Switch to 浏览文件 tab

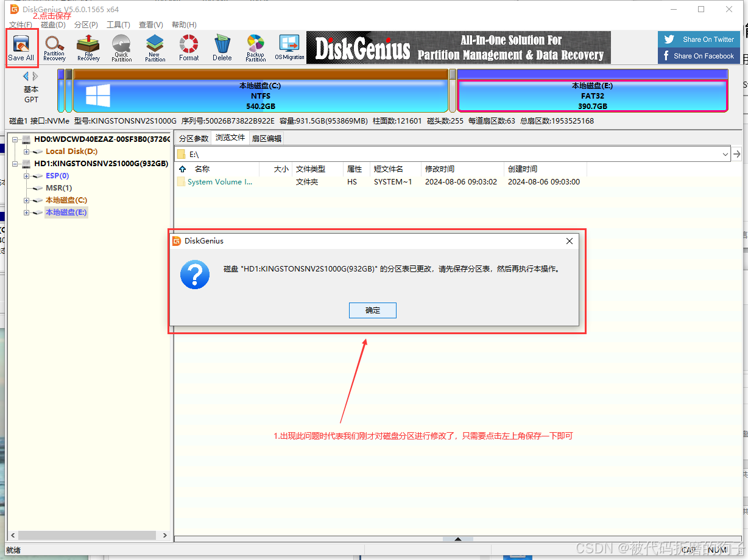click(x=230, y=138)
